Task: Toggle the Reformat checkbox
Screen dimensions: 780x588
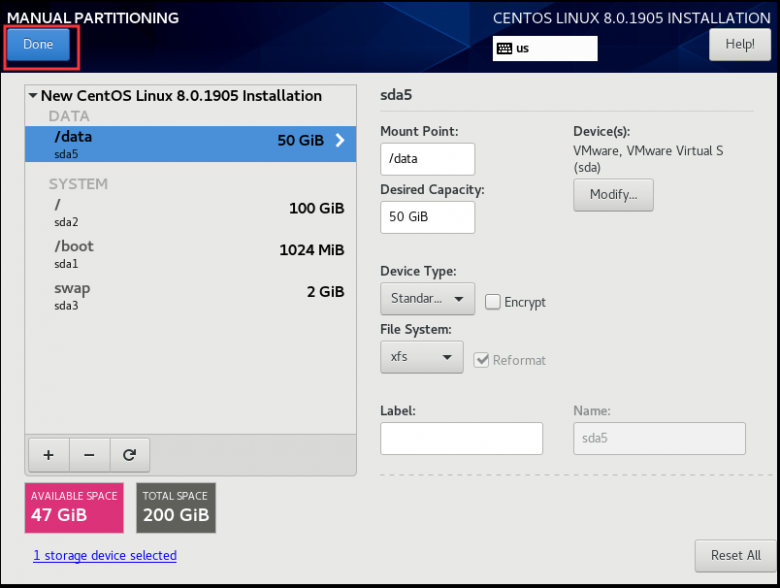Action: click(x=482, y=360)
